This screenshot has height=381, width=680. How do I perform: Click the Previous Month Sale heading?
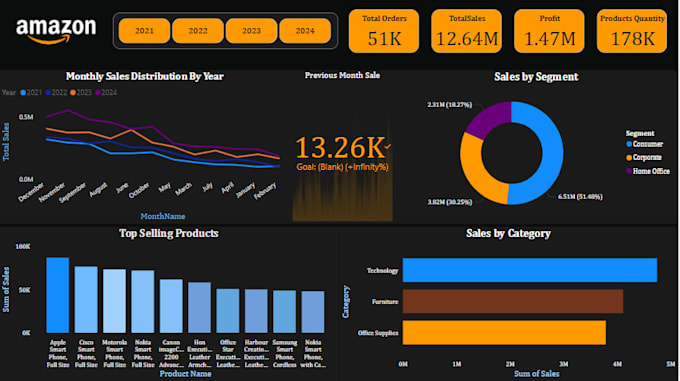pos(342,75)
